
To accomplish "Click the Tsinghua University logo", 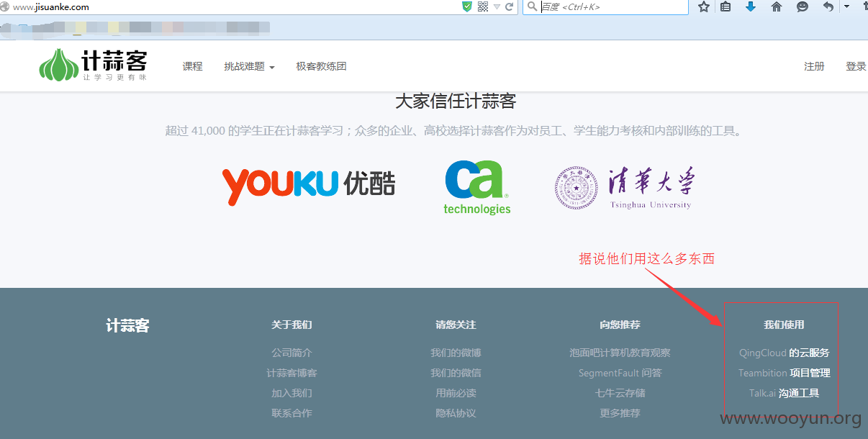I will pos(624,188).
